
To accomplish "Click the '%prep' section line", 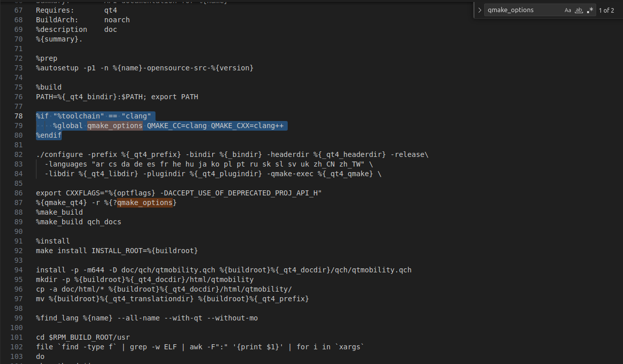I will pyautogui.click(x=47, y=58).
